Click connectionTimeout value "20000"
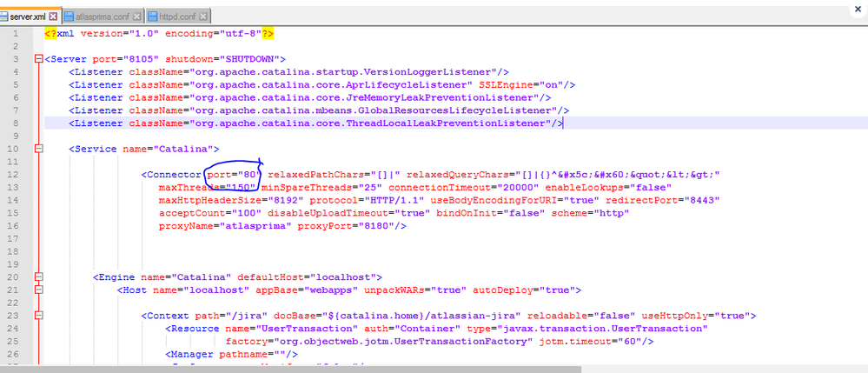Image resolution: width=868 pixels, height=373 pixels. click(519, 187)
